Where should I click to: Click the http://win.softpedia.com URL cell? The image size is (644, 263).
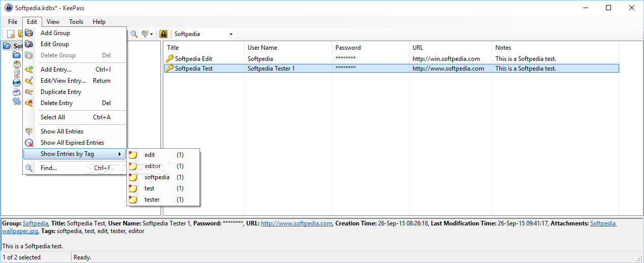click(446, 59)
